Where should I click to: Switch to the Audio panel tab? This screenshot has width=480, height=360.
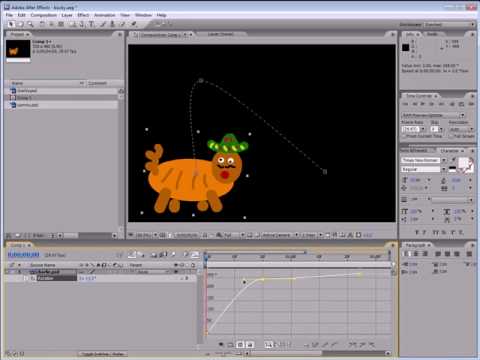432,34
